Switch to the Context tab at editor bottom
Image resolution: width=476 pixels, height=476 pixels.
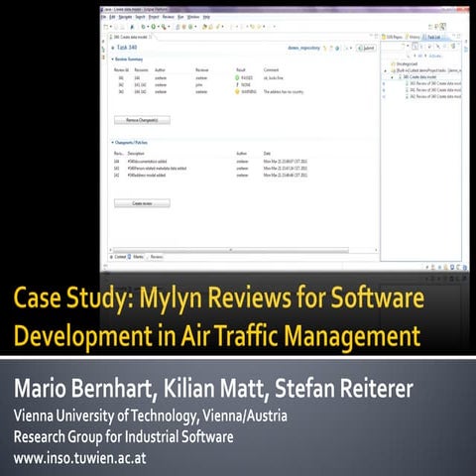118,257
